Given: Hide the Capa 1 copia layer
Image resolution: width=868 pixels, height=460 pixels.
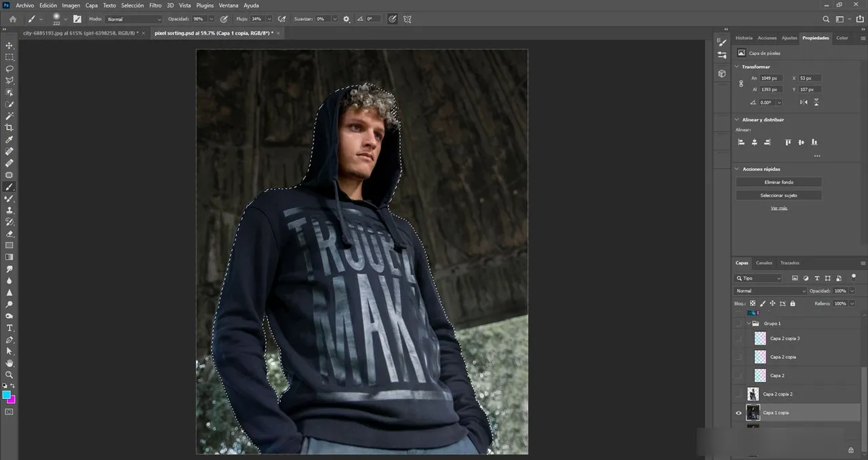Looking at the screenshot, I should click(x=738, y=413).
